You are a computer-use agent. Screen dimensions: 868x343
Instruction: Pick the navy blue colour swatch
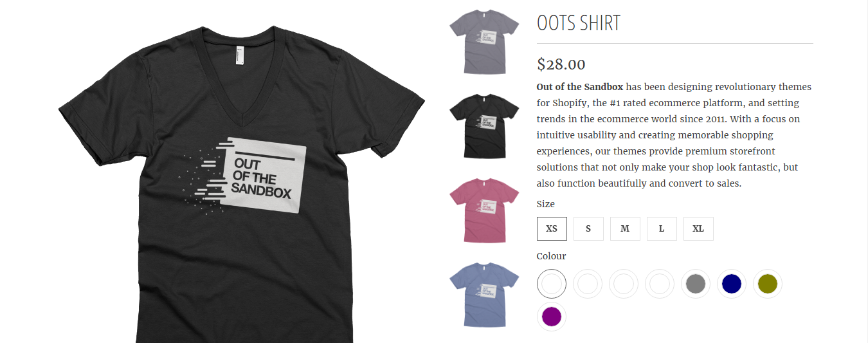(732, 284)
